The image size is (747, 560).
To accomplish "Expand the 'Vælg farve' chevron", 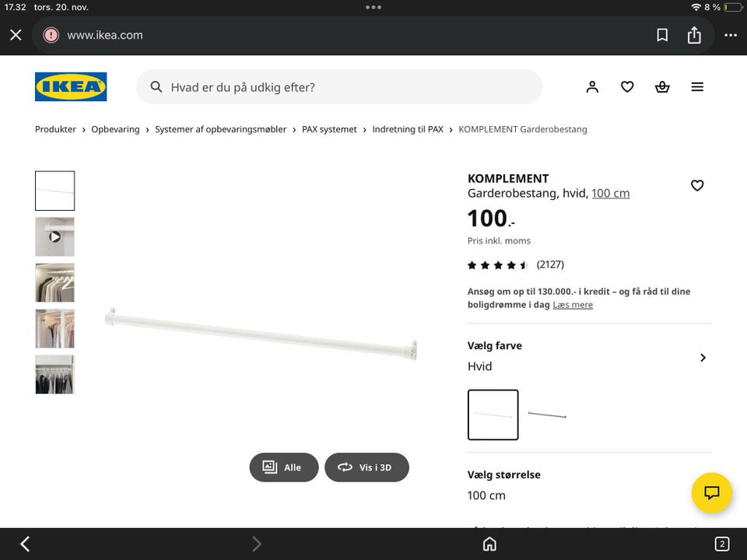I will coord(703,358).
